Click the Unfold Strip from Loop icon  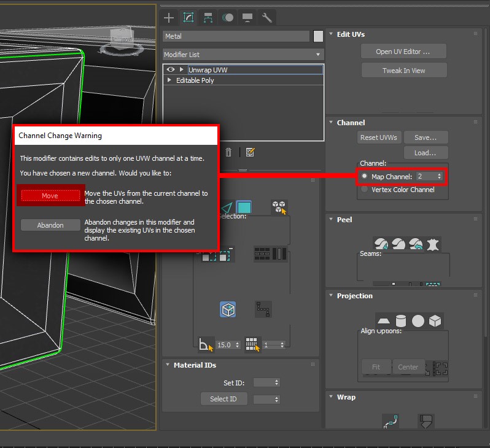(426, 421)
